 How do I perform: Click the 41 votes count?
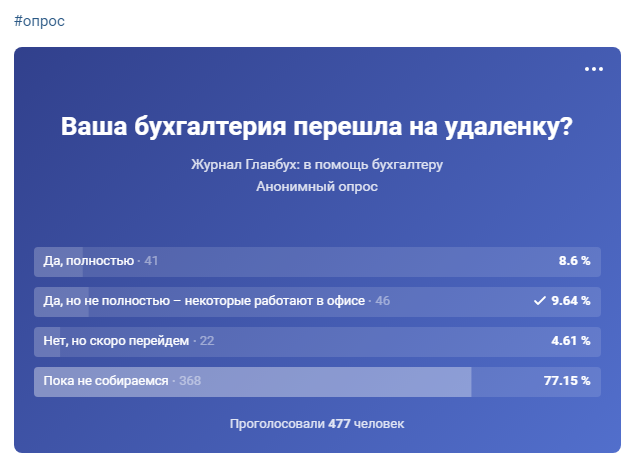[152, 261]
